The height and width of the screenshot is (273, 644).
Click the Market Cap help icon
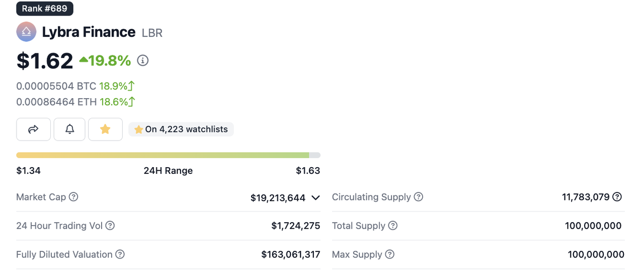73,197
